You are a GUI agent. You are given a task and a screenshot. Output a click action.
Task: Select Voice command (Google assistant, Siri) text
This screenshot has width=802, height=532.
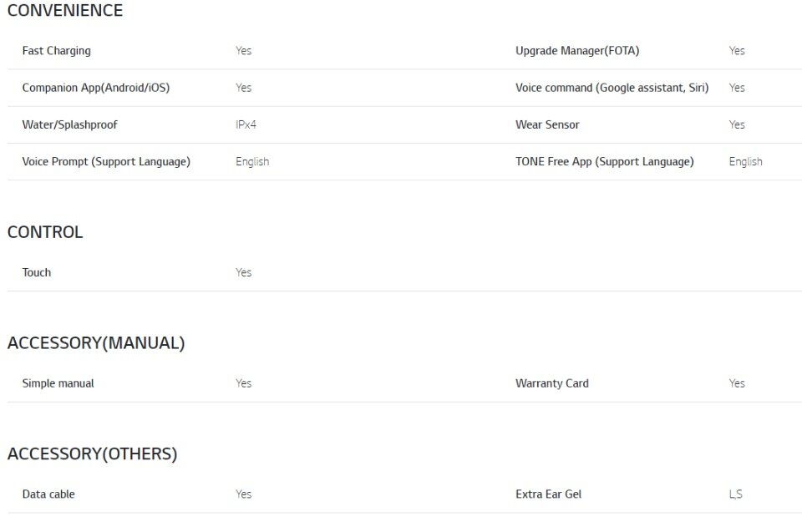coord(612,88)
